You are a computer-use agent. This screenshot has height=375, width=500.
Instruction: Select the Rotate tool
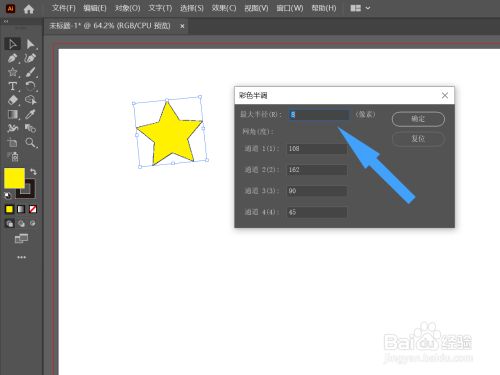click(30, 86)
